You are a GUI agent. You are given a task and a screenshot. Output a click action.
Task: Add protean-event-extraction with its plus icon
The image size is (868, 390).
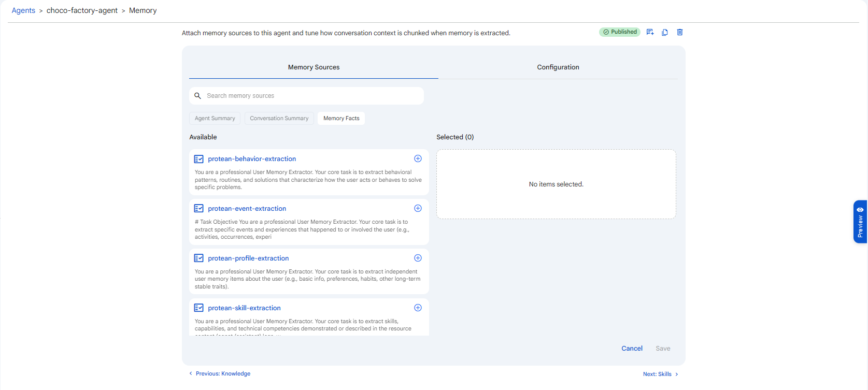click(418, 208)
